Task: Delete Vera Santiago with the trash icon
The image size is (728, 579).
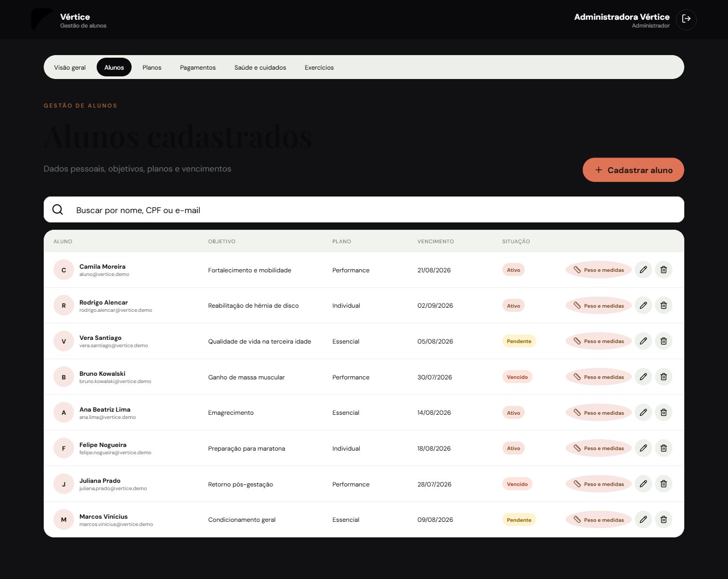Action: 664,341
